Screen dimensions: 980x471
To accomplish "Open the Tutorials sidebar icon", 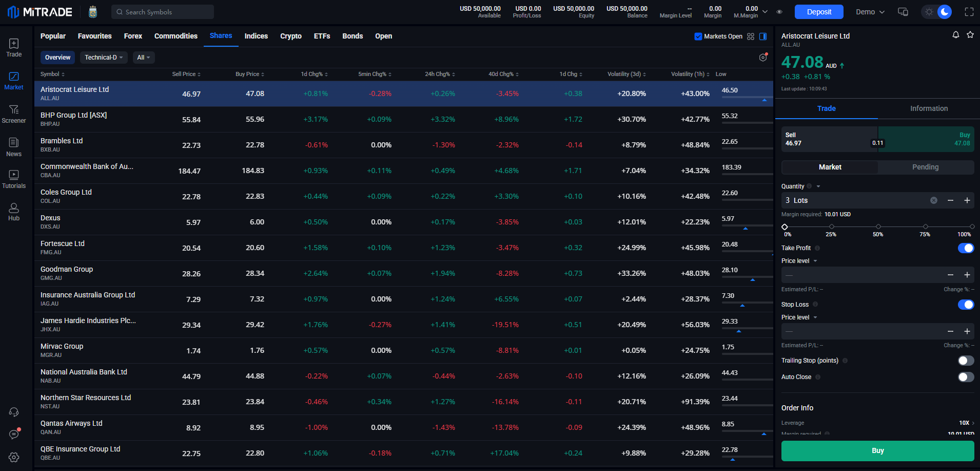I will coord(14,179).
